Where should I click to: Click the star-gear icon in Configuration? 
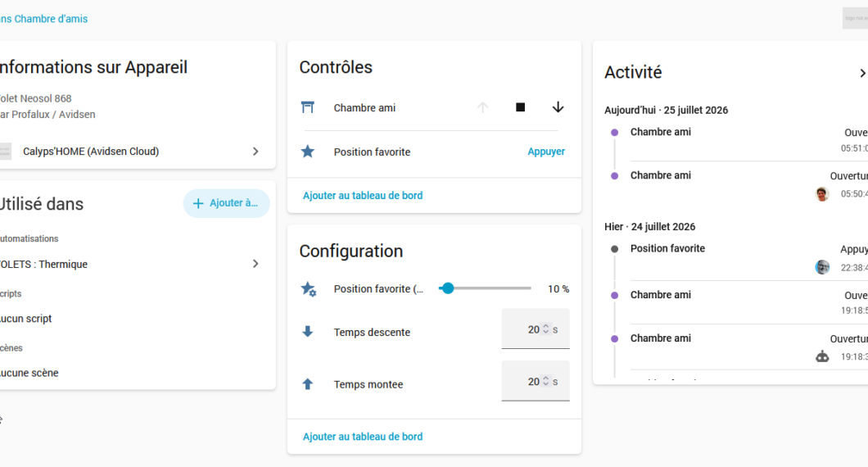(x=309, y=288)
